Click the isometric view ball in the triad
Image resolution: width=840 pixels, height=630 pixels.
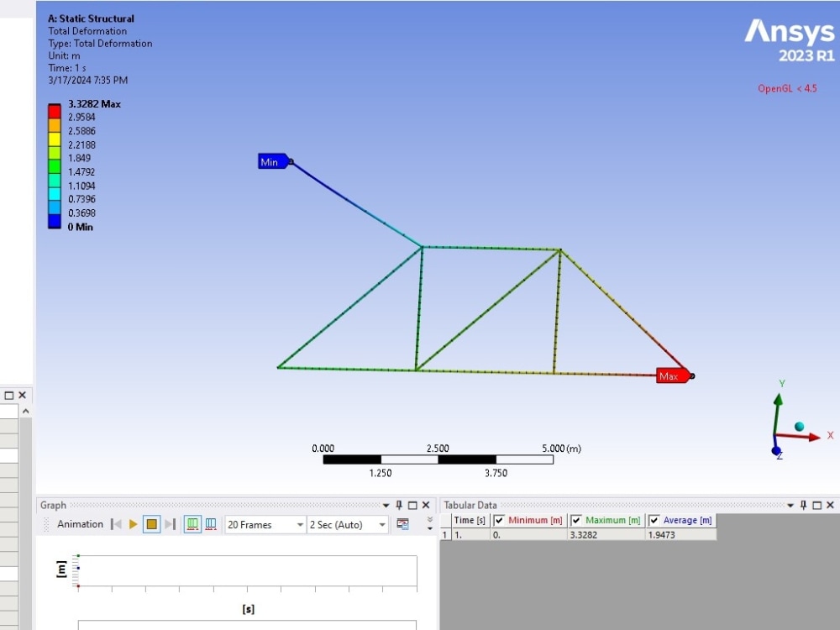[799, 427]
